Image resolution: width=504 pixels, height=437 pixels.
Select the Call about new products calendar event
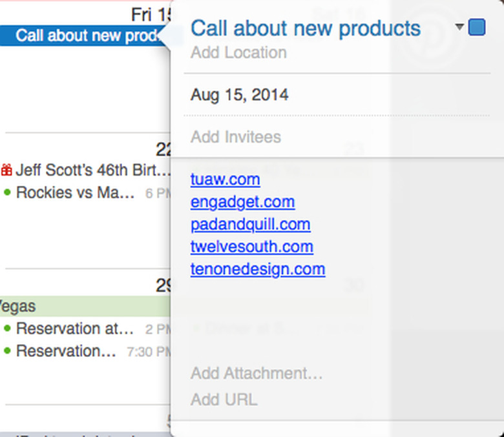(x=84, y=35)
